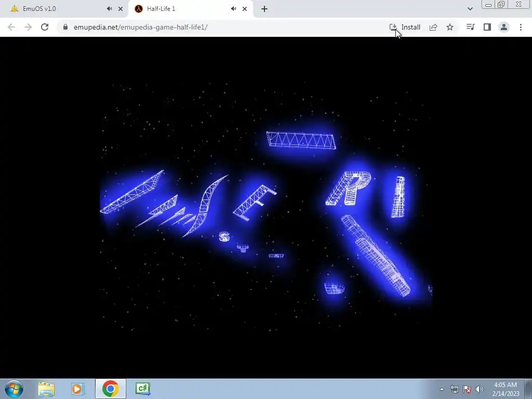This screenshot has width=532, height=399.
Task: Expand the tab search dropdown
Action: tap(470, 9)
